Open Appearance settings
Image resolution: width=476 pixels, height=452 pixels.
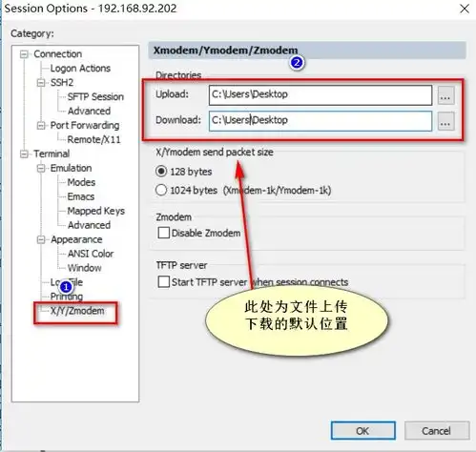pos(76,239)
